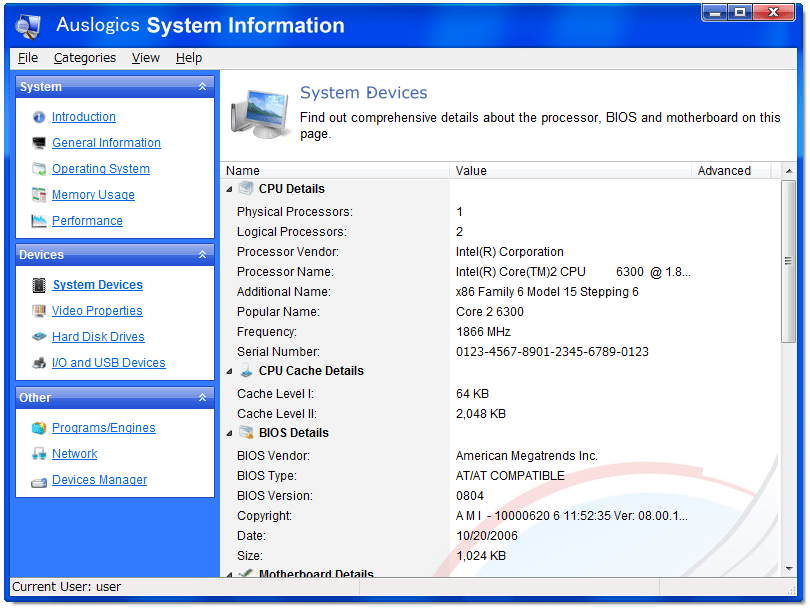Select the BIOS Type row
This screenshot has height=609, width=810.
point(500,476)
